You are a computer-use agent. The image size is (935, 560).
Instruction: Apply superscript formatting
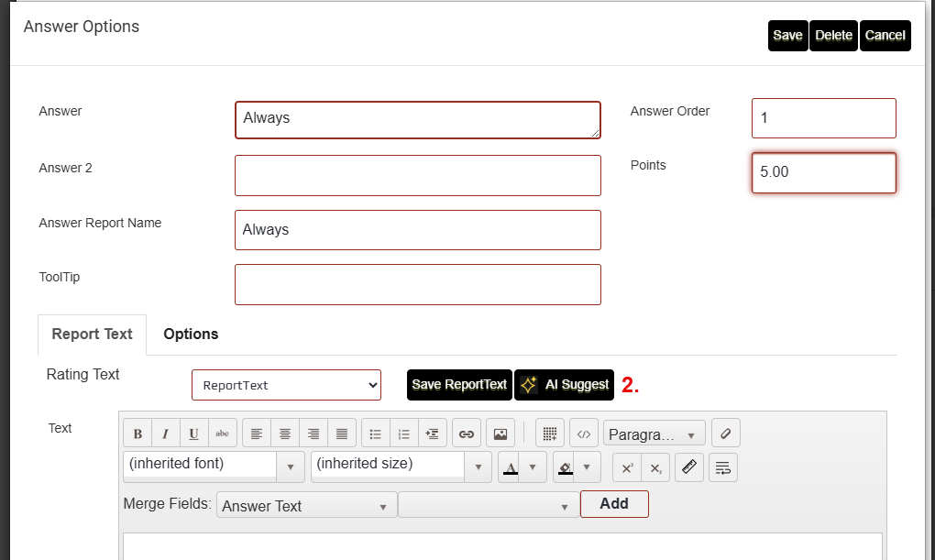pos(627,467)
